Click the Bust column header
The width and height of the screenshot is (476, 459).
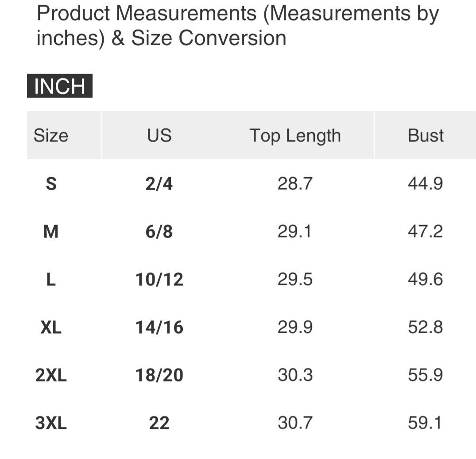point(426,136)
